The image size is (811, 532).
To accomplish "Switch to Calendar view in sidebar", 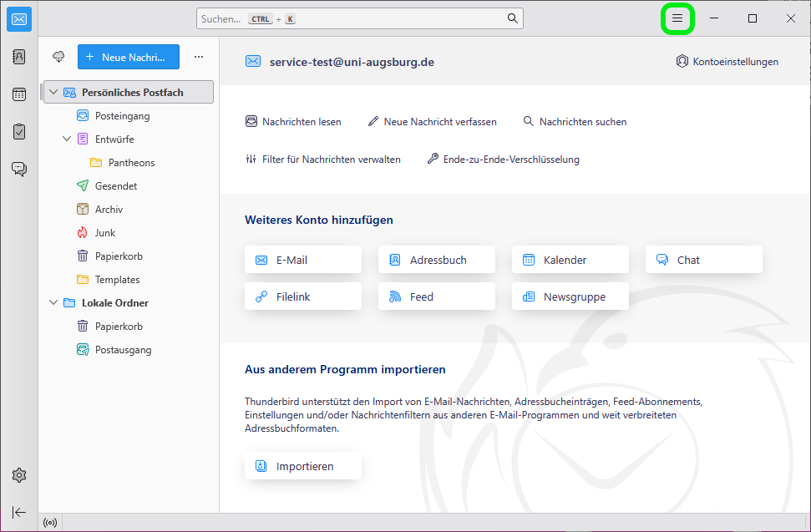I will (x=18, y=94).
